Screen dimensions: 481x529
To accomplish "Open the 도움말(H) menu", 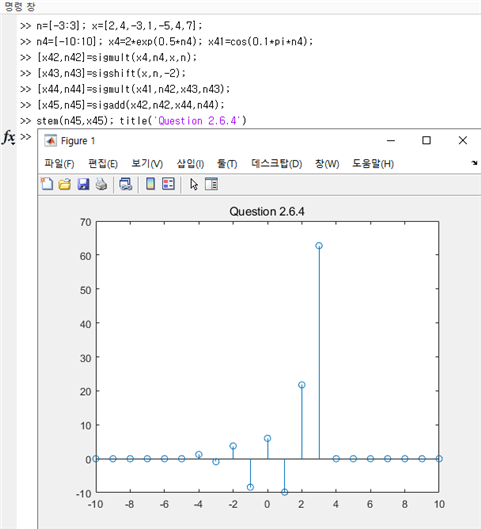I will pos(373,164).
